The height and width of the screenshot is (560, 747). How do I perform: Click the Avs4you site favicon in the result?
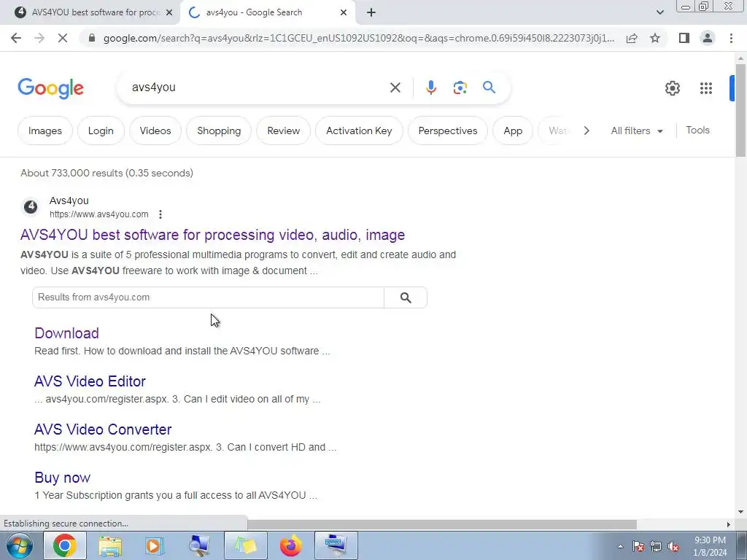[x=31, y=207]
